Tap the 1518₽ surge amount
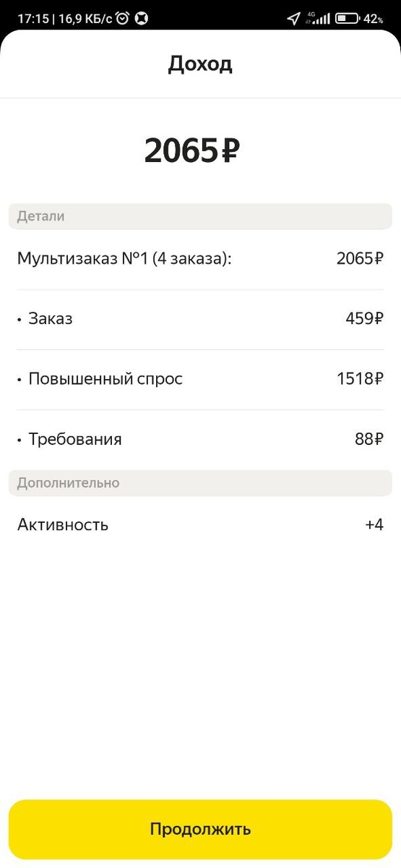401x868 pixels. click(x=360, y=379)
